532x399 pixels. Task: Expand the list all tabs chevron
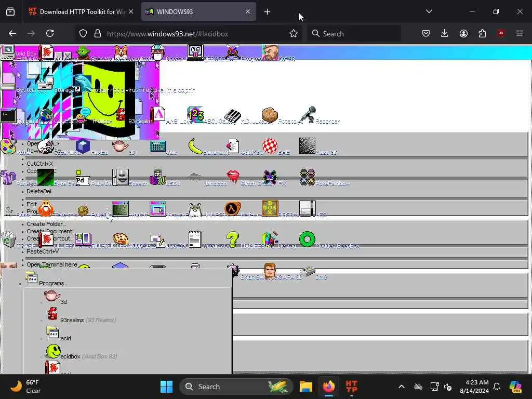pyautogui.click(x=429, y=11)
